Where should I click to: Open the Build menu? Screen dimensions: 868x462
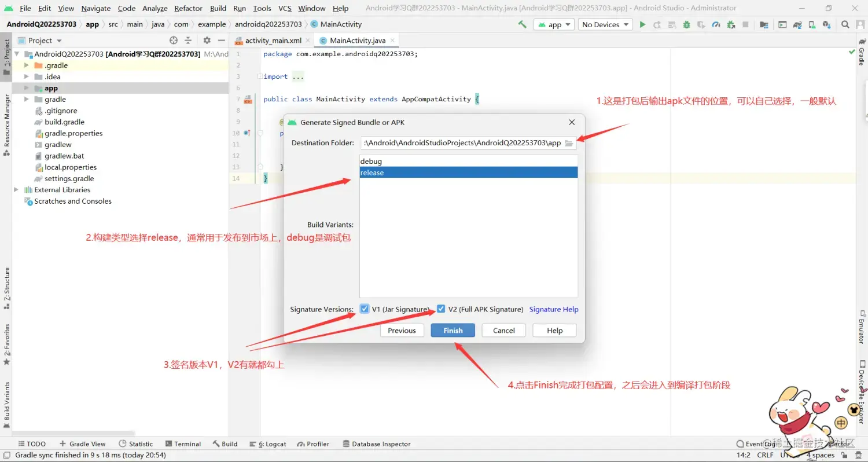(x=218, y=8)
